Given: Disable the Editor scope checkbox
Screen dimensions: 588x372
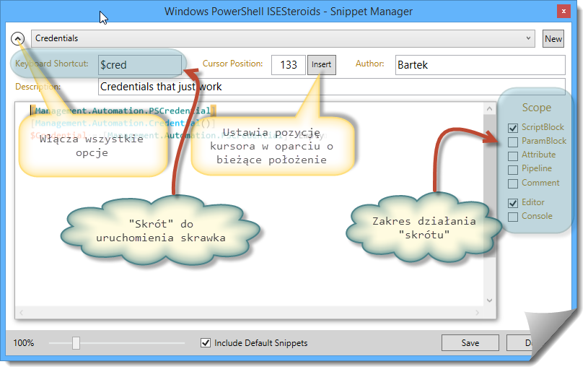Looking at the screenshot, I should (x=513, y=203).
